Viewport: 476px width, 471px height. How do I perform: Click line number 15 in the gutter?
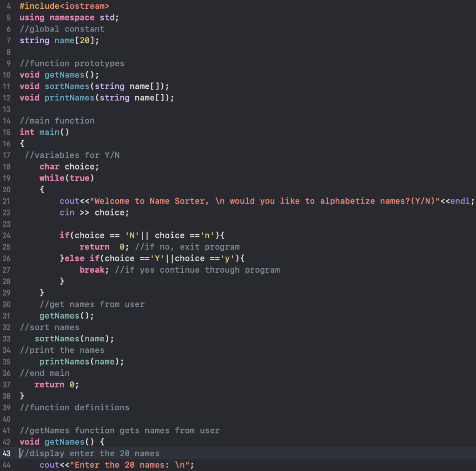[x=7, y=132]
